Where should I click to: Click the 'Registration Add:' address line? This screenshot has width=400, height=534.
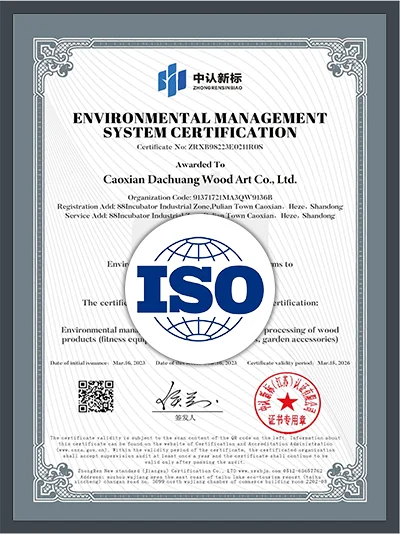200,207
